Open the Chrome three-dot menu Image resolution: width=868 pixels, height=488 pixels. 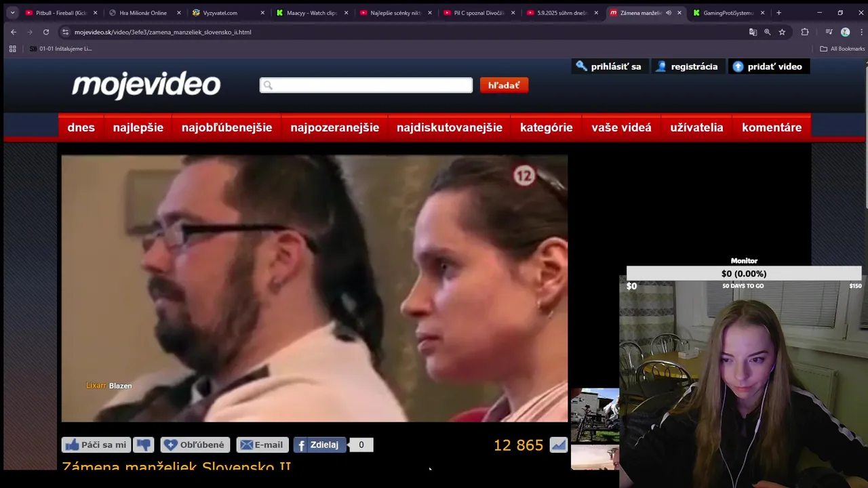860,32
